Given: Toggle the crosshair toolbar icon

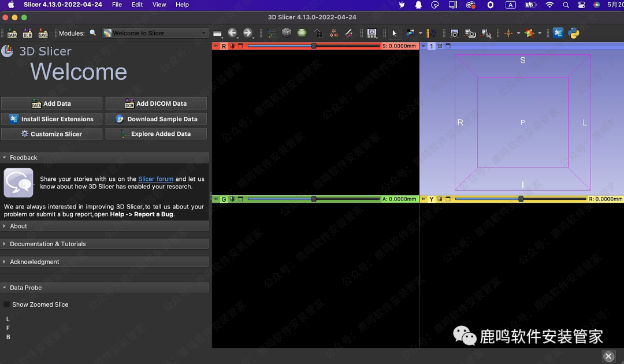Looking at the screenshot, I should 508,34.
